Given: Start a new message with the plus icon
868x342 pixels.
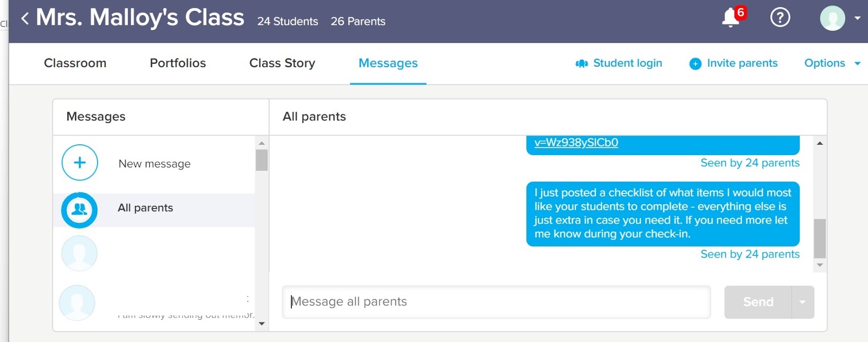Looking at the screenshot, I should pos(79,163).
